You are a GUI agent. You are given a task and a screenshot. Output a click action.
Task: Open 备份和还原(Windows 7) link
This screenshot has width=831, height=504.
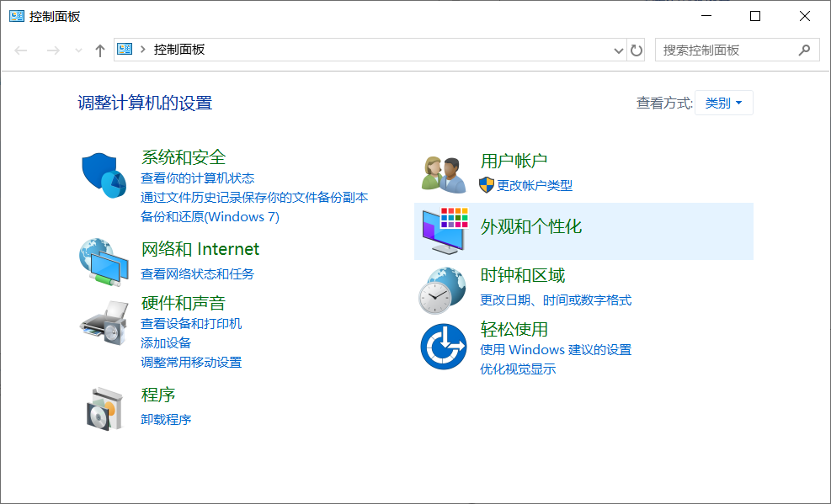[210, 216]
